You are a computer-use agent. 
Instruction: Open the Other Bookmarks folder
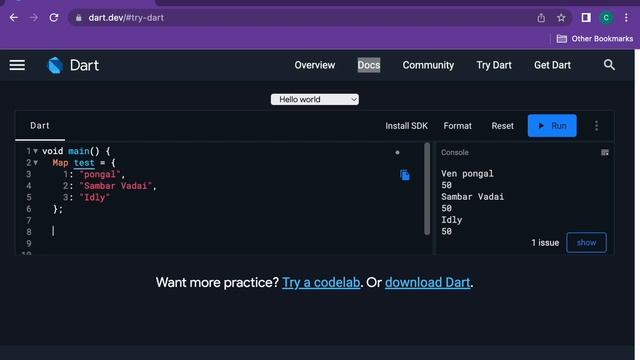(595, 39)
